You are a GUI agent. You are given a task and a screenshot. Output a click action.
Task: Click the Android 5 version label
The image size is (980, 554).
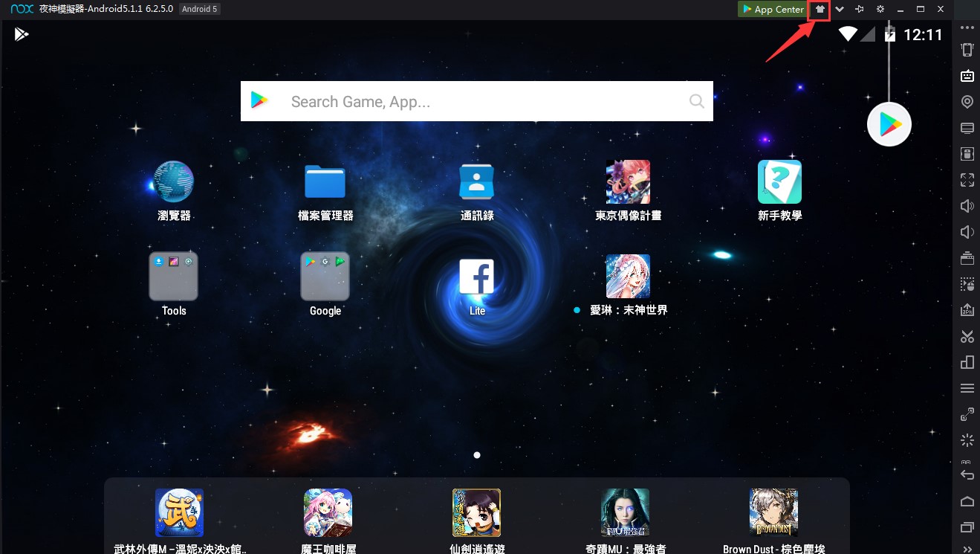pyautogui.click(x=200, y=9)
